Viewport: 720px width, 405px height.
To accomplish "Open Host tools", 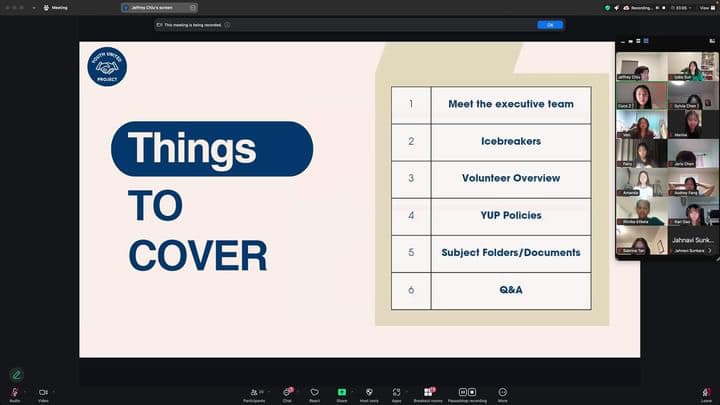I will [369, 392].
